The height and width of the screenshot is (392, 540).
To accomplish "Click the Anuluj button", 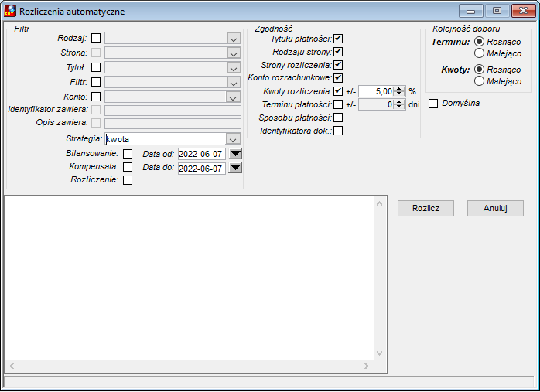I will point(495,208).
